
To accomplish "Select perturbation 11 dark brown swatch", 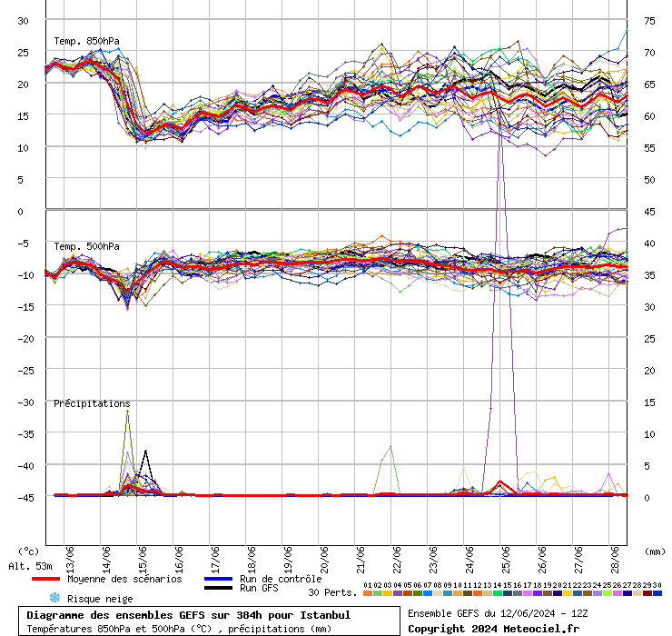I will [x=468, y=593].
